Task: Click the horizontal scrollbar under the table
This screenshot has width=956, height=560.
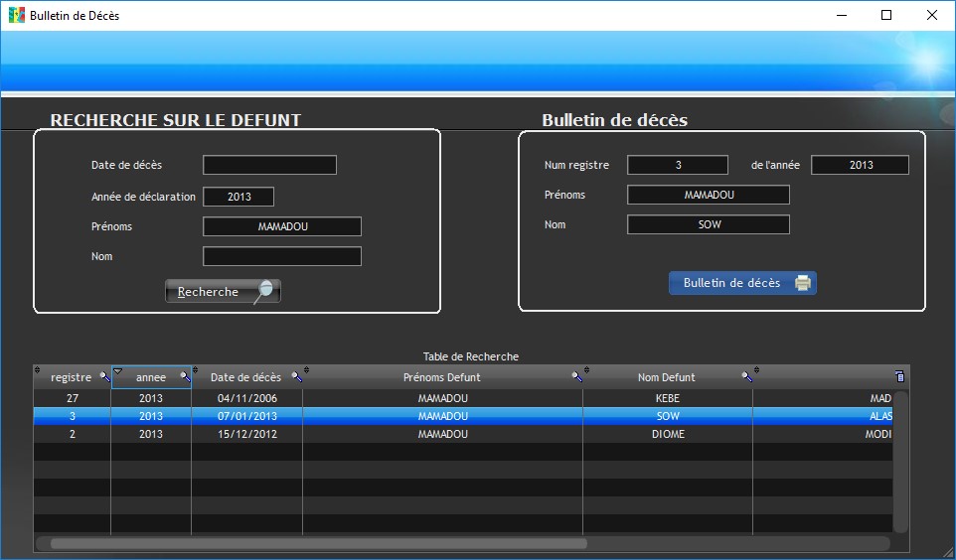Action: tap(318, 543)
